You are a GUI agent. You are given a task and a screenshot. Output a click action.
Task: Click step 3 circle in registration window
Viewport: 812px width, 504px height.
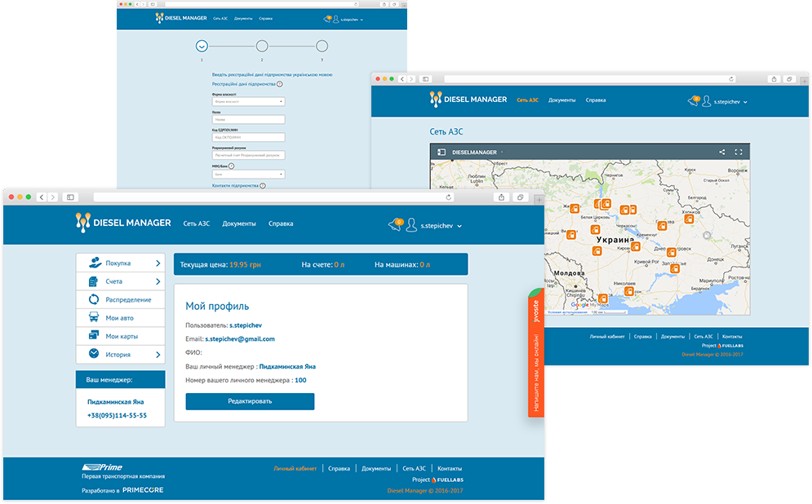coord(322,46)
